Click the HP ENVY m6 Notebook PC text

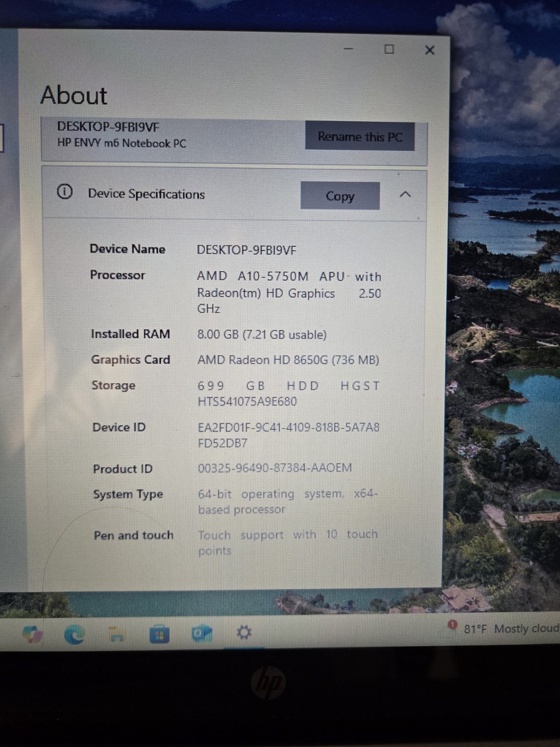pyautogui.click(x=121, y=143)
